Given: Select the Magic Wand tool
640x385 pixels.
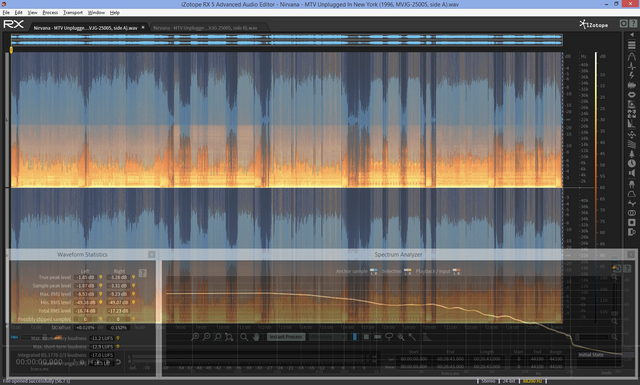Looking at the screenshot, I should coord(412,337).
